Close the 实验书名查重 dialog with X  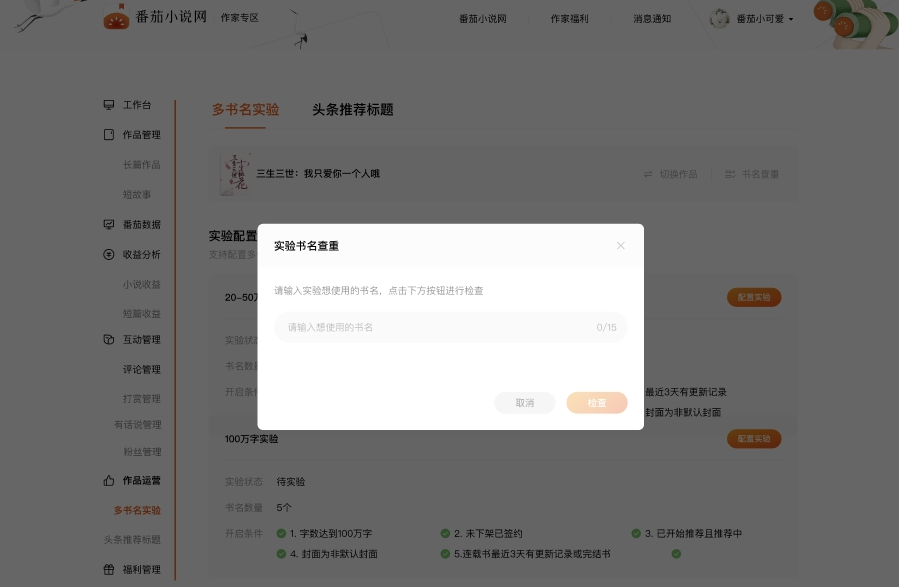620,246
